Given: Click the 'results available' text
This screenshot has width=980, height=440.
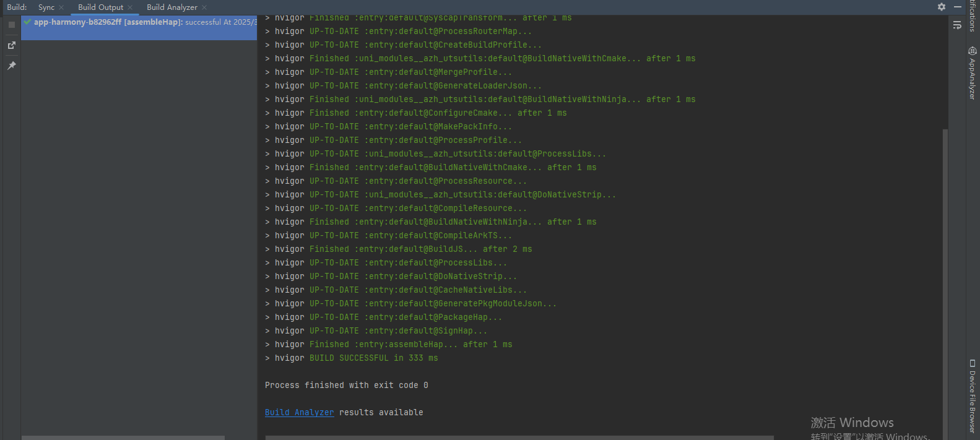Looking at the screenshot, I should tap(381, 412).
